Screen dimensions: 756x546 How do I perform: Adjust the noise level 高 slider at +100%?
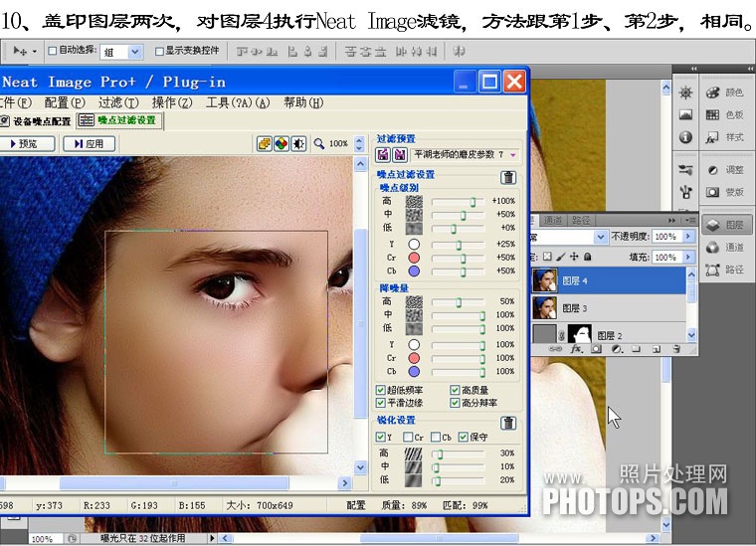point(472,202)
